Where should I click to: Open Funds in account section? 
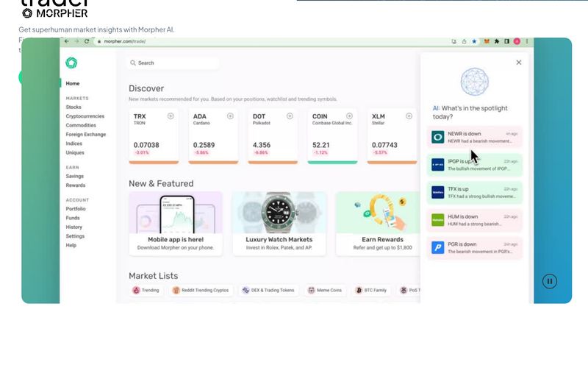[73, 218]
